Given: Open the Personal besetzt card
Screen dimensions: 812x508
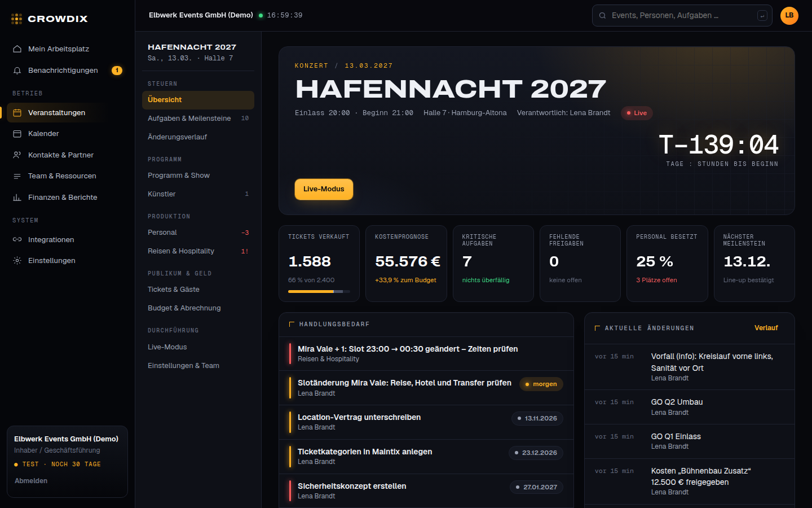Looking at the screenshot, I should [x=667, y=264].
